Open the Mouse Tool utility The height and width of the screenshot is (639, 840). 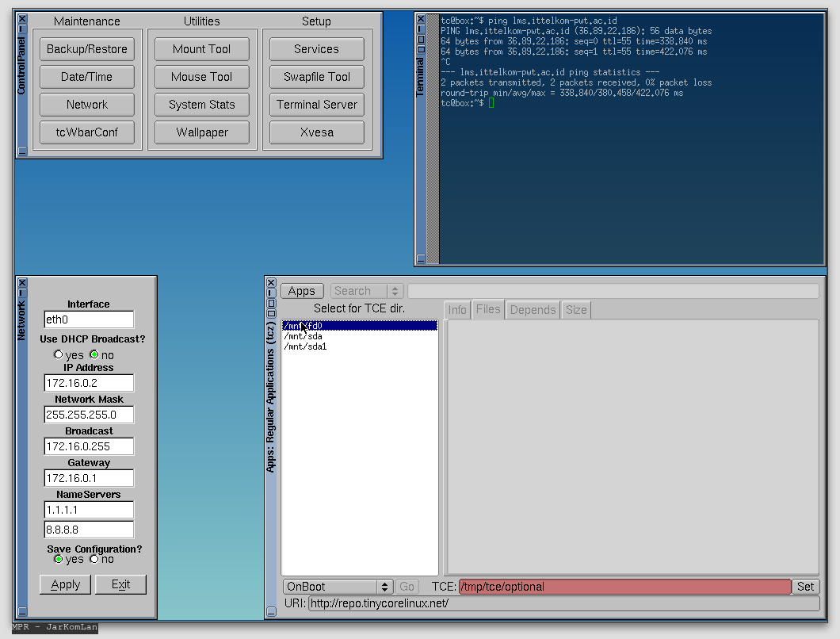(201, 76)
